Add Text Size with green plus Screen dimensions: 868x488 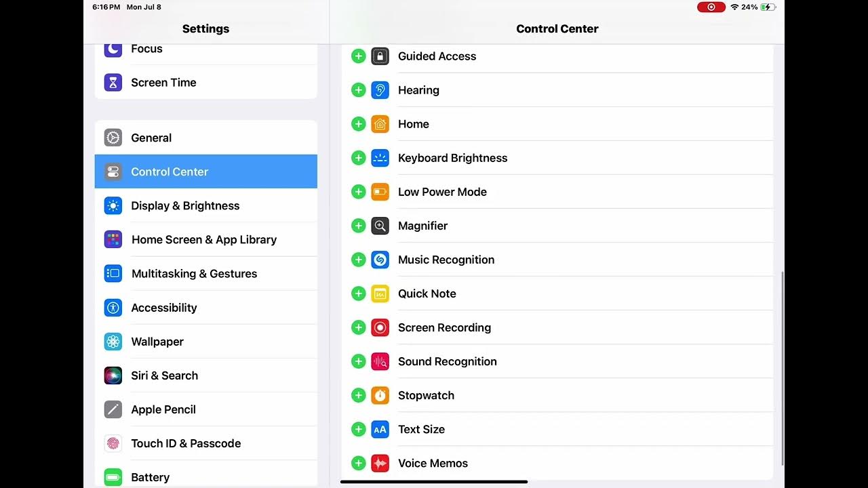pyautogui.click(x=359, y=429)
